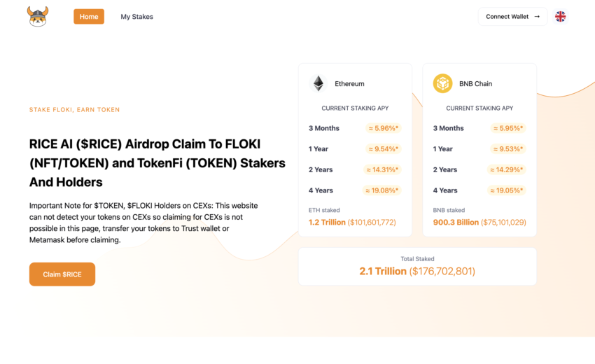
Task: Click BNB 1 Year ≈ 9.53% badge
Action: click(507, 149)
